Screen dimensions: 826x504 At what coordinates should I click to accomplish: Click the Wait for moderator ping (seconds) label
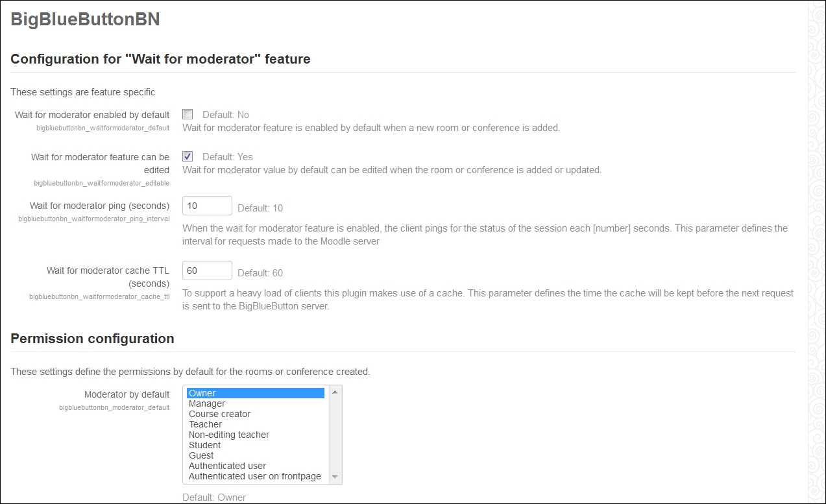(x=99, y=206)
